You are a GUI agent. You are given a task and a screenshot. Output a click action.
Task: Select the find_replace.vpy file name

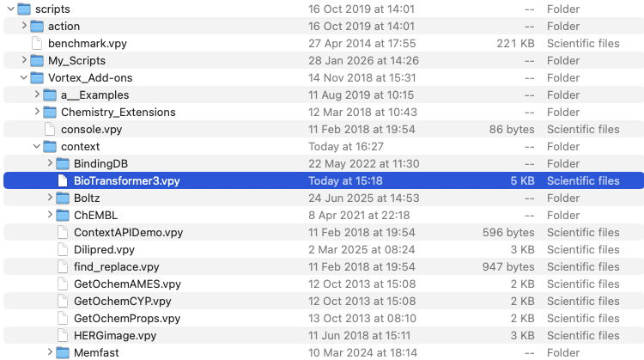click(116, 266)
